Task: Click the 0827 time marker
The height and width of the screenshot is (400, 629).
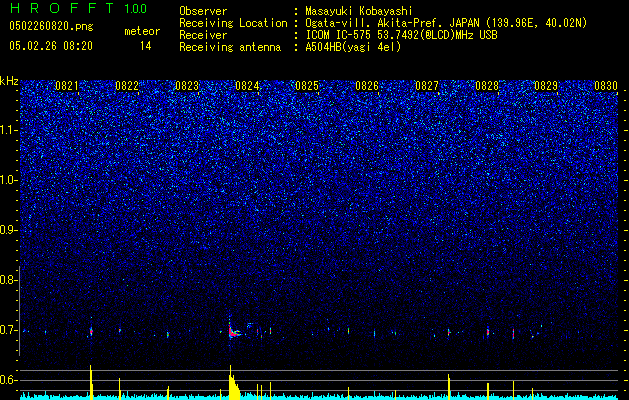Action: (x=427, y=86)
